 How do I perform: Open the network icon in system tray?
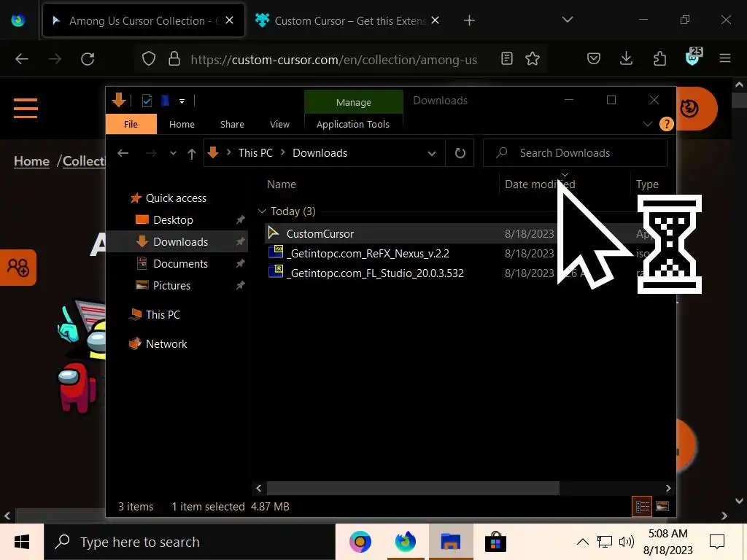point(605,542)
